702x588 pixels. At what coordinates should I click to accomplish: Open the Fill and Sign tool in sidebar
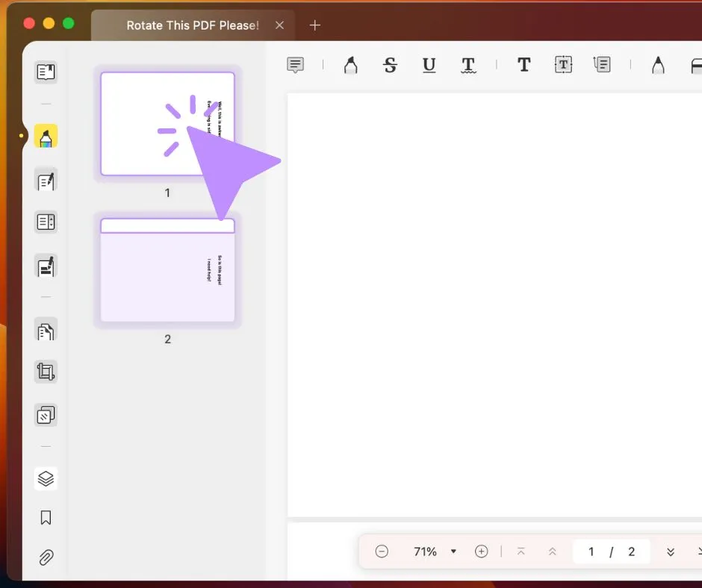pos(46,266)
